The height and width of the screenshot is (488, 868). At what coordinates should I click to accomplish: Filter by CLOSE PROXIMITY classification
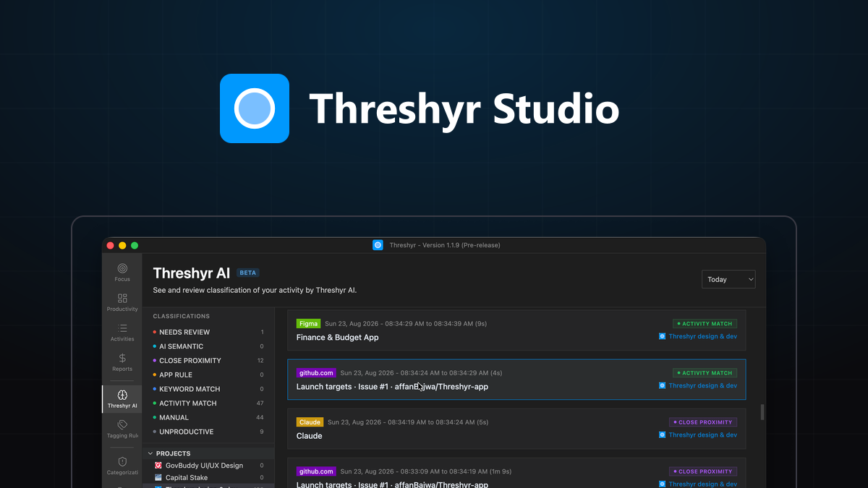pos(208,361)
